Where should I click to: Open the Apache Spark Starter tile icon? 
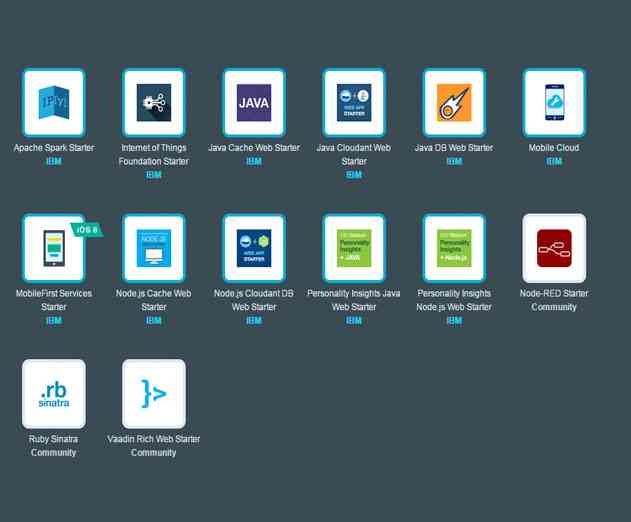[54, 103]
